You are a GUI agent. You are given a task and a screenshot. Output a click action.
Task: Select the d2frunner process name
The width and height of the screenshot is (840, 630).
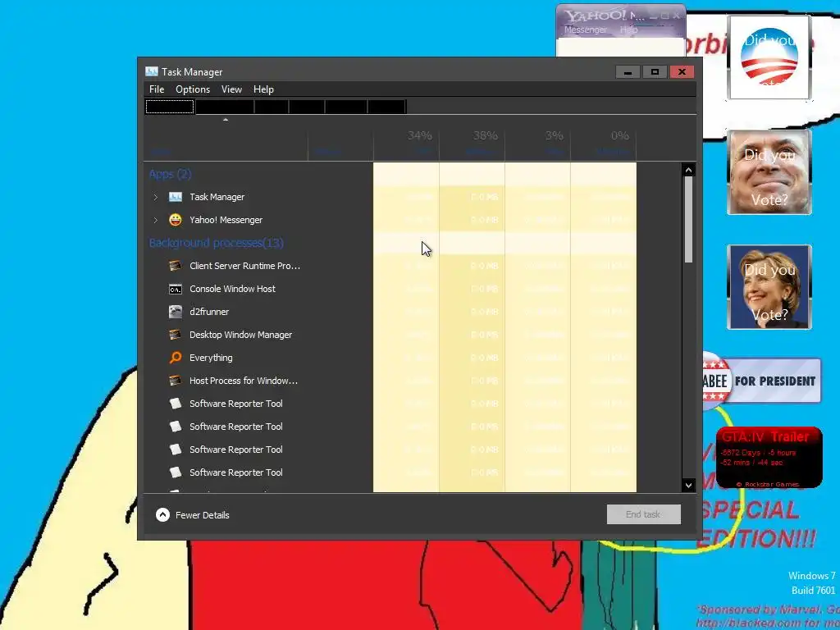209,312
